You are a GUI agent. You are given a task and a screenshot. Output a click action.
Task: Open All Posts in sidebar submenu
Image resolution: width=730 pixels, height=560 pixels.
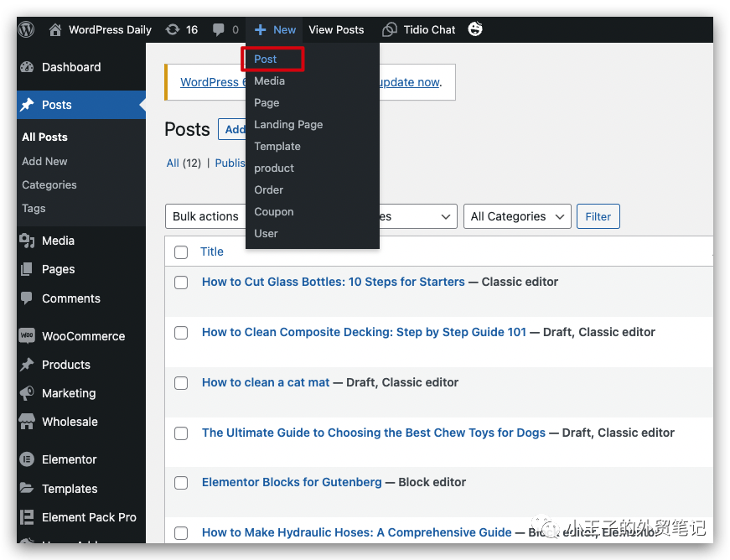[x=44, y=137]
